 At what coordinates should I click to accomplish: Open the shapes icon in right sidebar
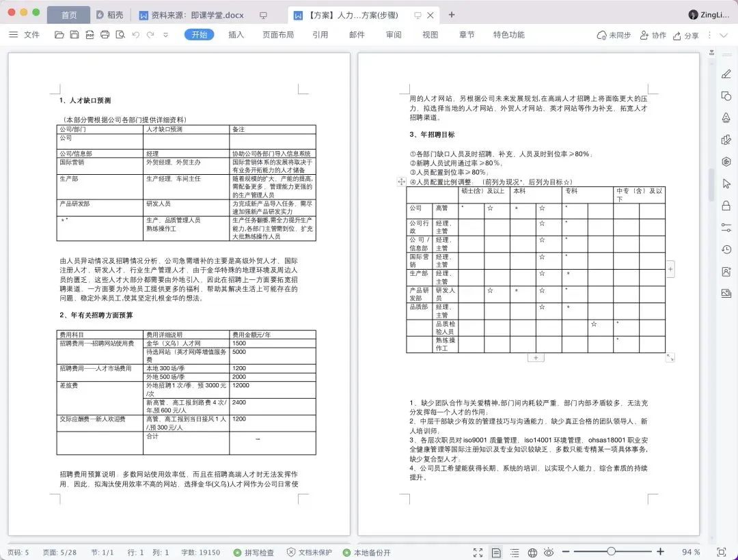[x=726, y=96]
